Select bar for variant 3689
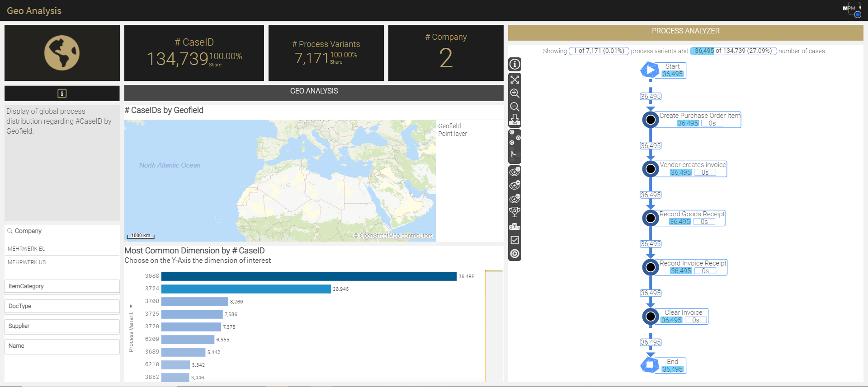This screenshot has width=868, height=387. pyautogui.click(x=183, y=352)
